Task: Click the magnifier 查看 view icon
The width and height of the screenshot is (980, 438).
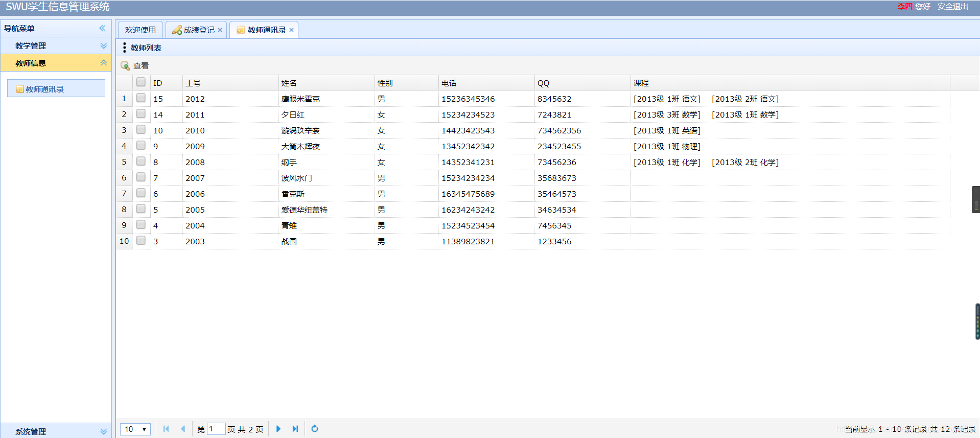Action: point(125,66)
